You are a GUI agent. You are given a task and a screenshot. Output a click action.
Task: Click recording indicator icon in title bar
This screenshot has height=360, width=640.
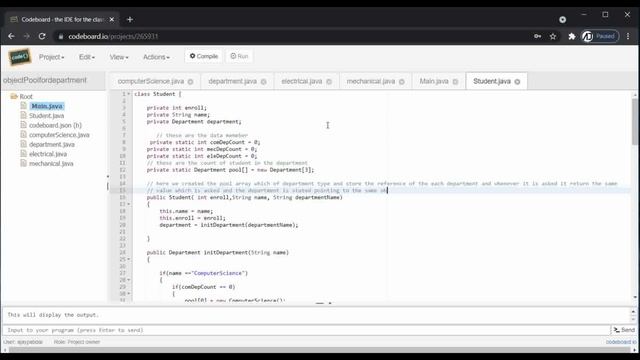(x=562, y=19)
